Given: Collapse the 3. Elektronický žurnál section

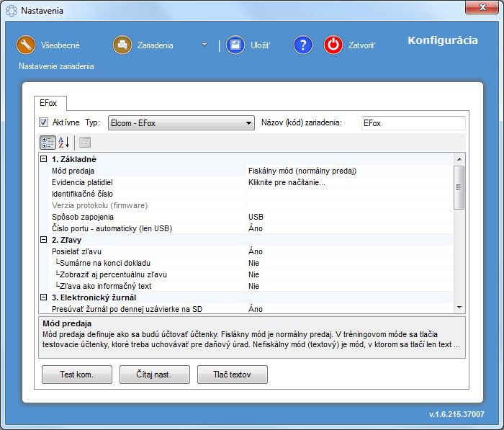Looking at the screenshot, I should pyautogui.click(x=44, y=297).
